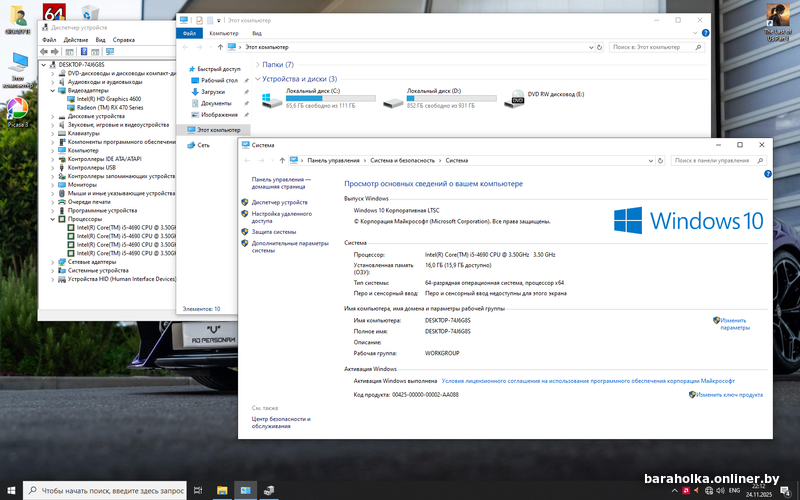Click the Picasa 3 desktop icon
The height and width of the screenshot is (500, 800).
[x=17, y=108]
